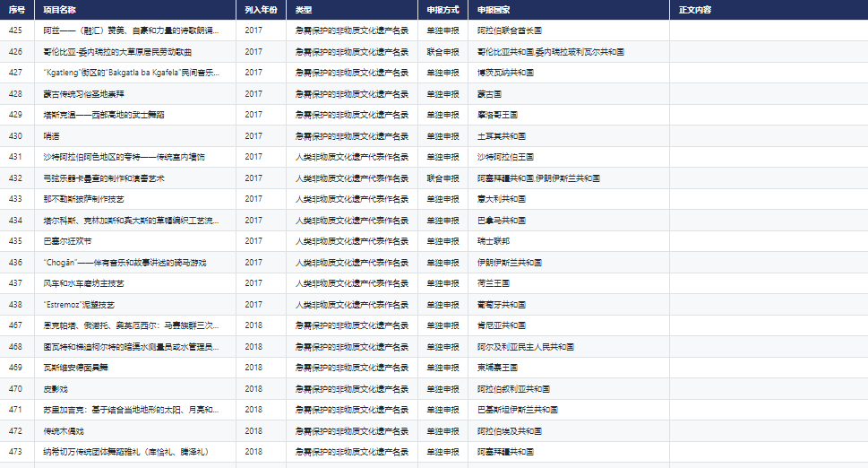The height and width of the screenshot is (468, 868).
Task: Select the "Kgatleng" Bakgatla ba Kgafela project name
Action: [x=131, y=73]
